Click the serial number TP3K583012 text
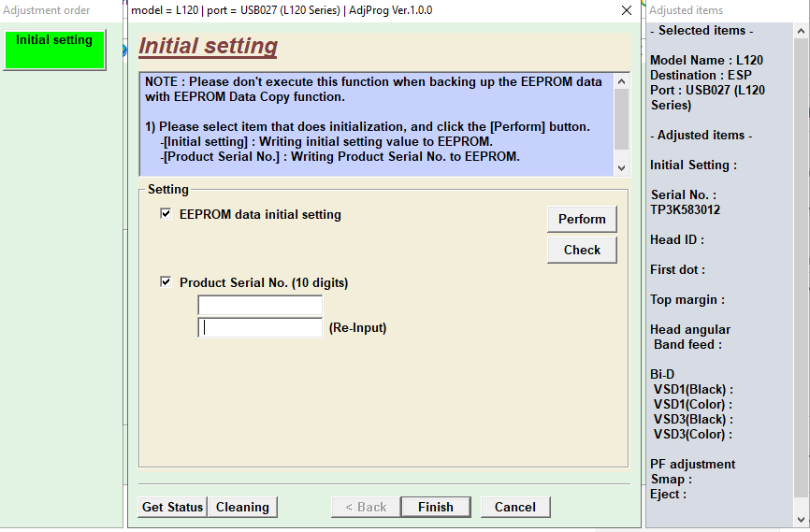Image resolution: width=810 pixels, height=532 pixels. (x=685, y=209)
